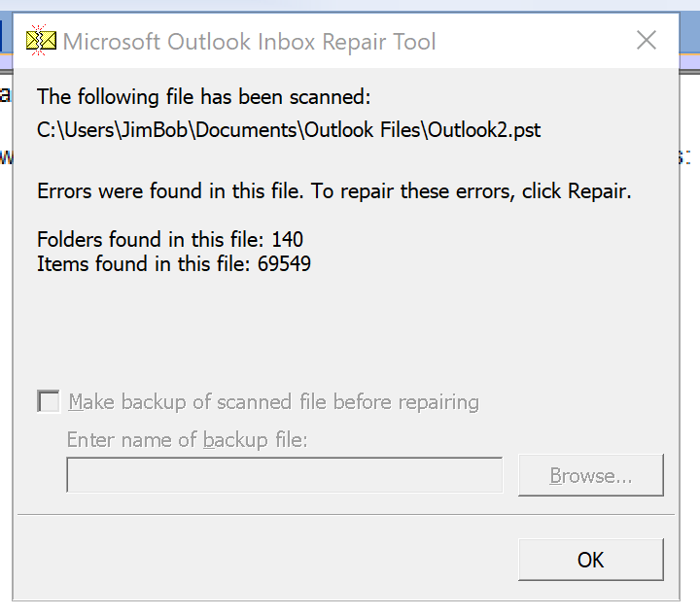Click the 'Enter name of backup file' label
Image resolution: width=700 pixels, height=616 pixels.
(187, 440)
